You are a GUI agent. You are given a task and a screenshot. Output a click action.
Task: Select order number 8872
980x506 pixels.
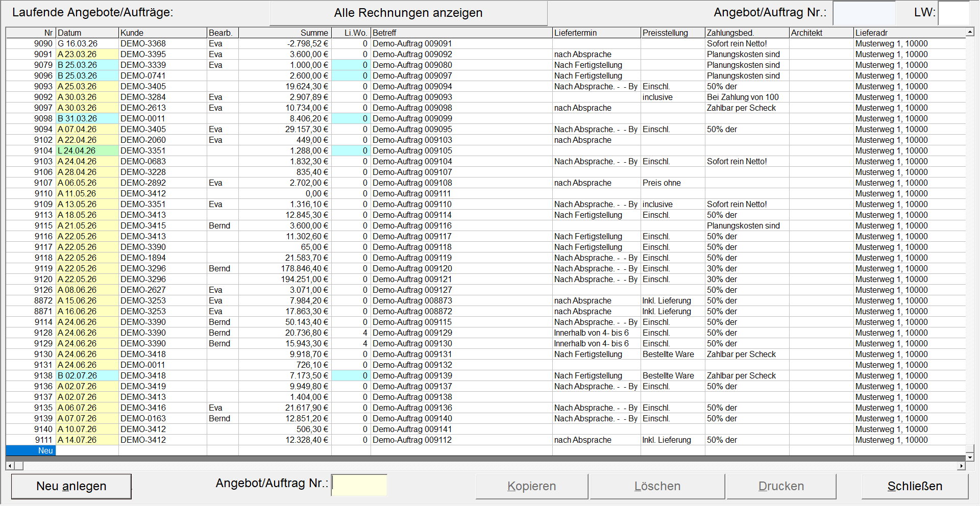coord(31,301)
